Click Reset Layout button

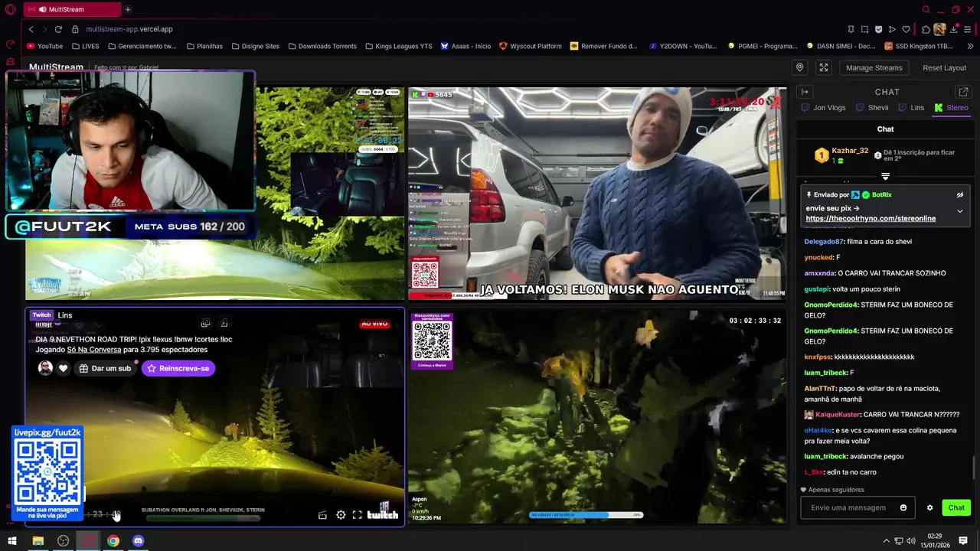coord(944,67)
